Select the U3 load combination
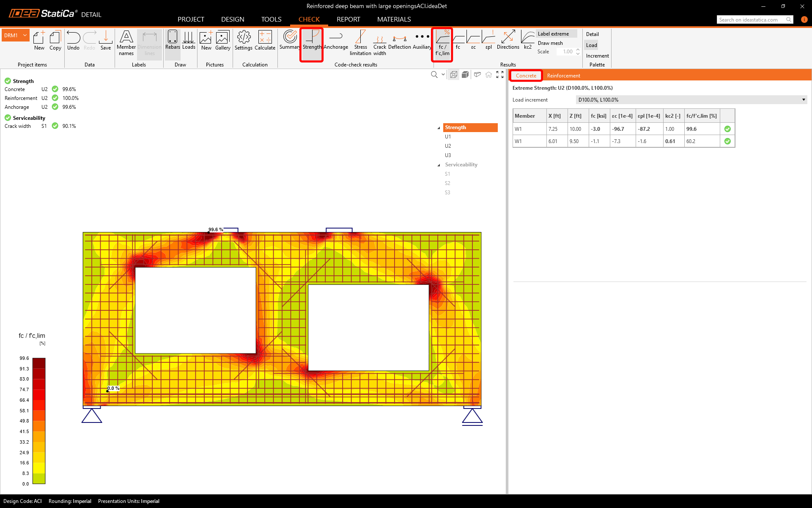812x508 pixels. click(448, 155)
